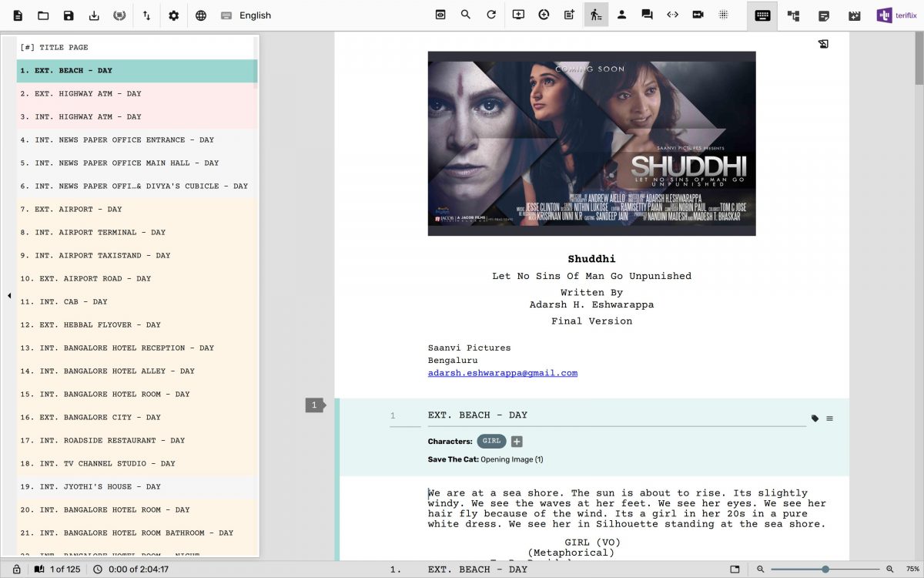Screen dimensions: 924x578
Task: Open the download export options
Action: (x=93, y=15)
